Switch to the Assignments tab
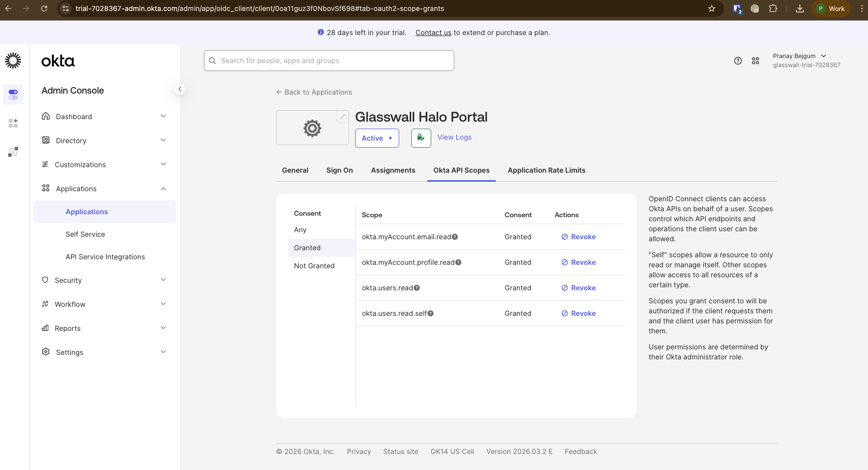 (393, 170)
